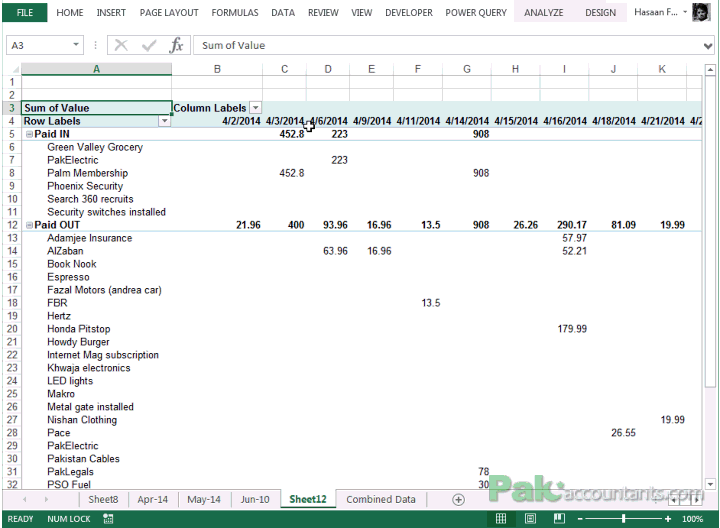Collapse the Paid OUT group
The width and height of the screenshot is (720, 528).
pos(29,225)
